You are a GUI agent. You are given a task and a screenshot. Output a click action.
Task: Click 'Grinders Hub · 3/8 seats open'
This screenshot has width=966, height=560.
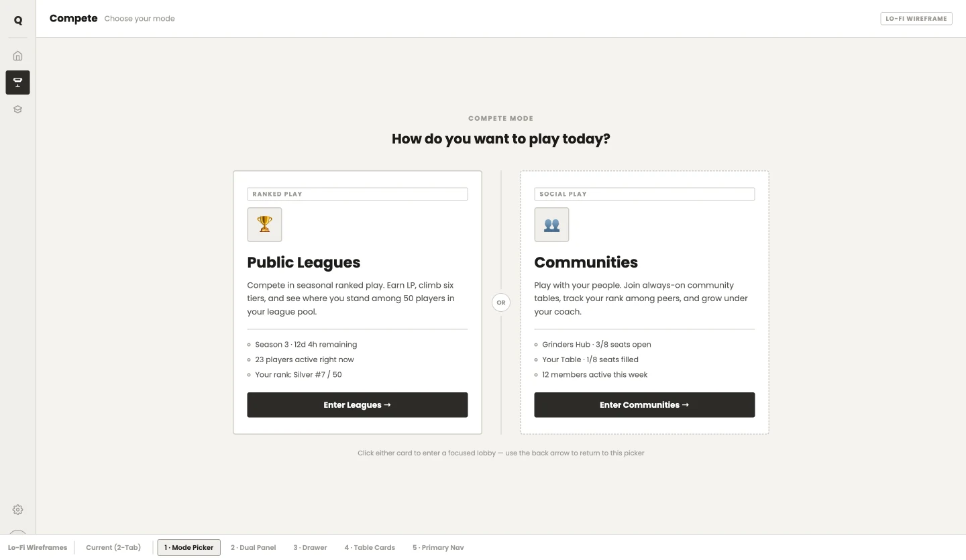click(596, 345)
